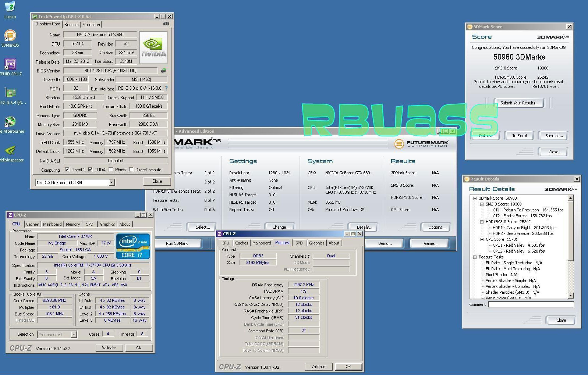Click the NVIDIA logo in GPU-Z
This screenshot has width=588, height=375.
pos(153,47)
